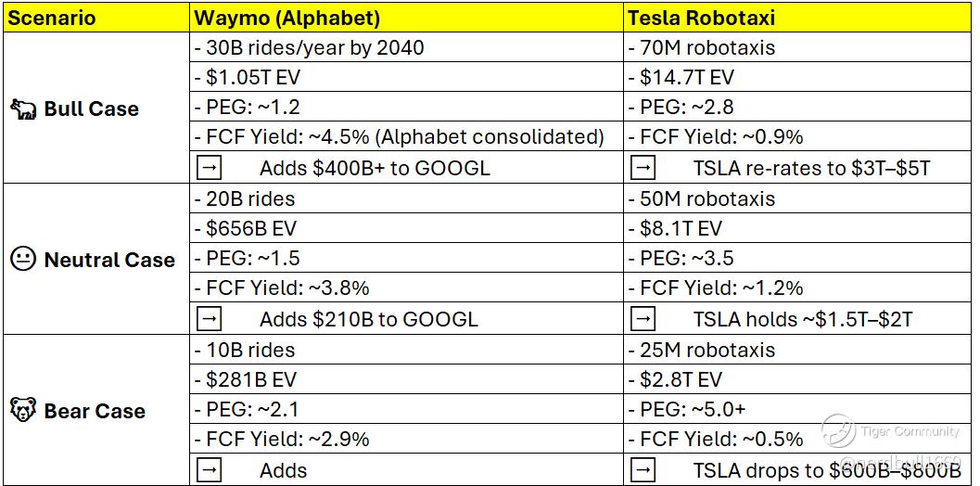The width and height of the screenshot is (980, 486).
Task: Click arrow icon beside 'TSLA holds ~$1.5T–$2T'
Action: tap(643, 319)
